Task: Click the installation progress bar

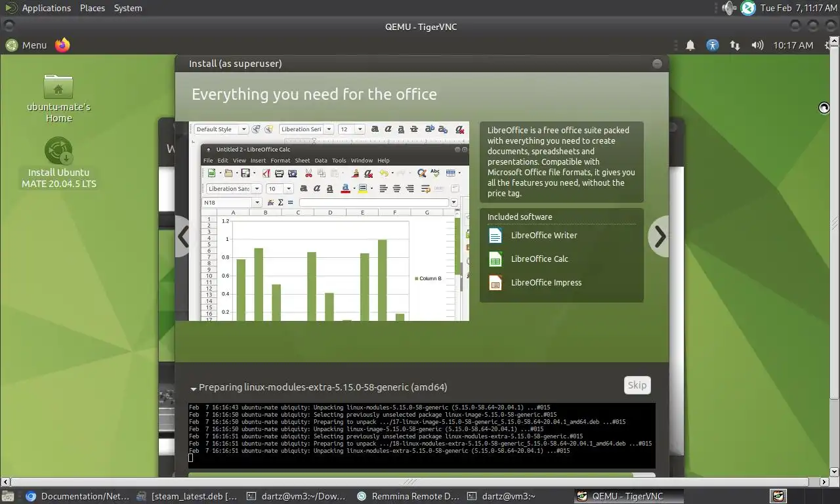Action: coord(421,474)
